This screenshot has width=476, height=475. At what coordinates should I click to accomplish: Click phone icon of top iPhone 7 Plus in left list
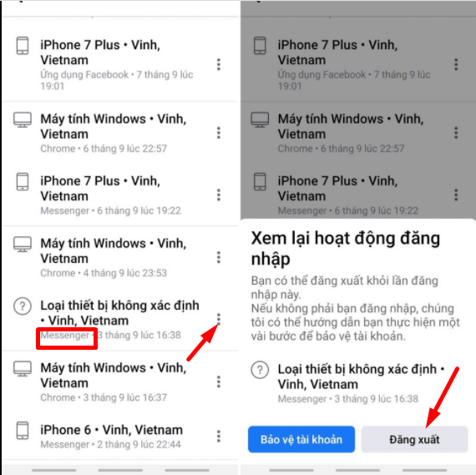[23, 46]
